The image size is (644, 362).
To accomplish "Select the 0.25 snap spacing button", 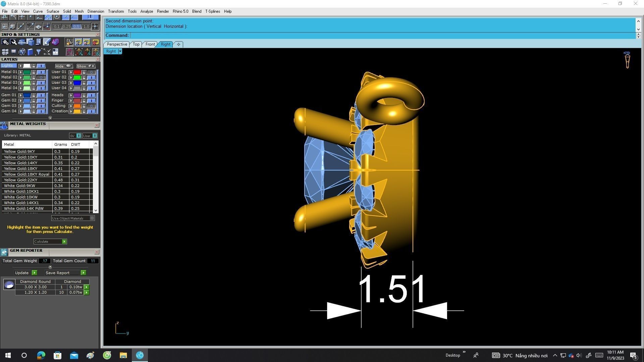I will pos(66,26).
